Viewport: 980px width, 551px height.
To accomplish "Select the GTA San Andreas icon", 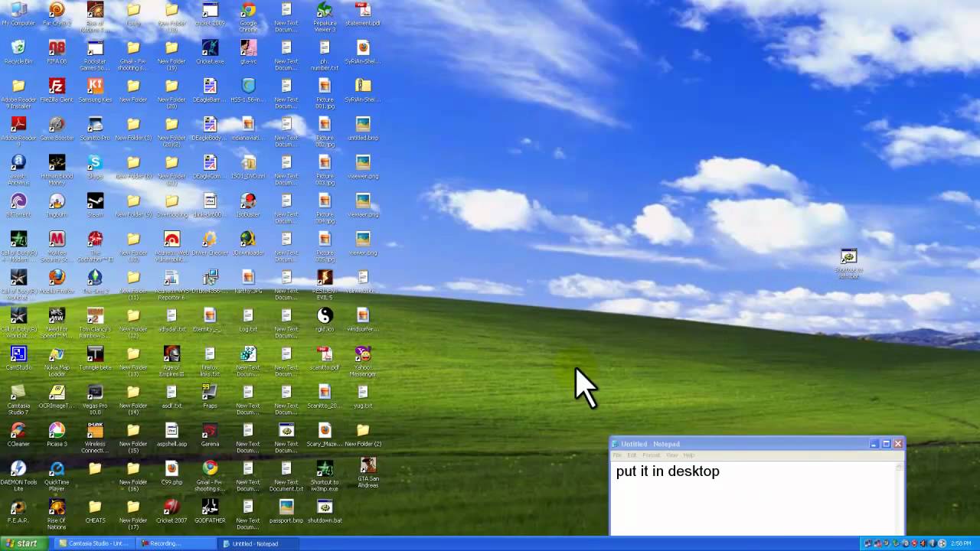I will 368,474.
